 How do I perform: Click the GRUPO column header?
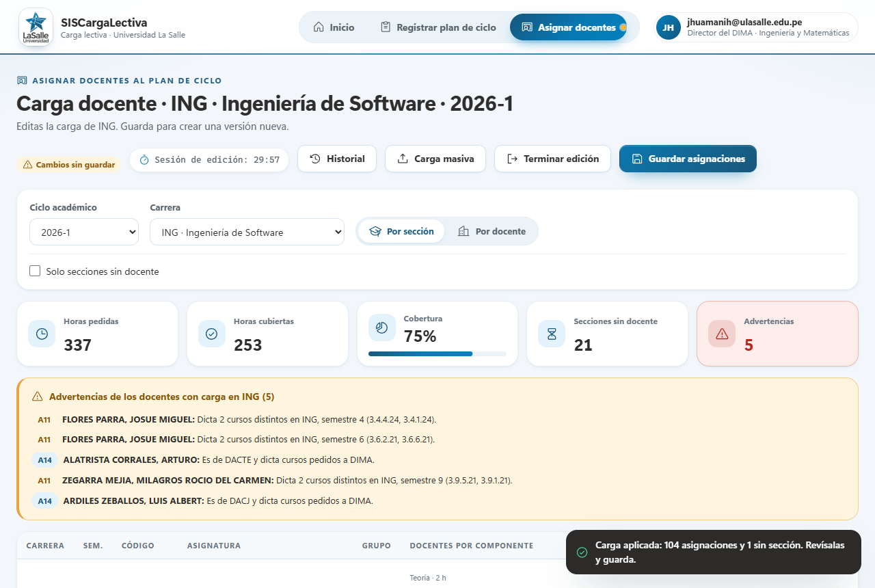(377, 546)
